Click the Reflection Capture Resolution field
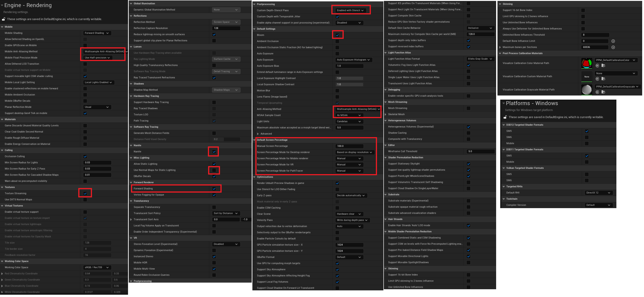644x297 pixels. click(226, 28)
